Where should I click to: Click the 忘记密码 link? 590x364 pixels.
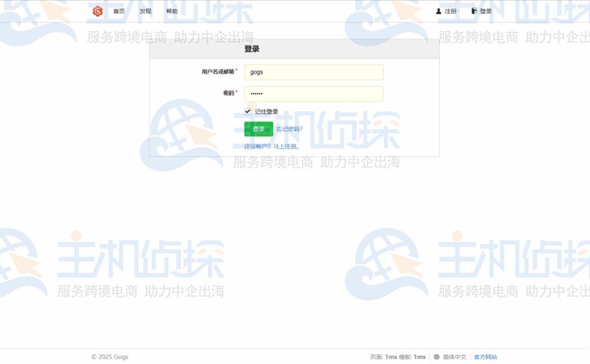tap(288, 128)
